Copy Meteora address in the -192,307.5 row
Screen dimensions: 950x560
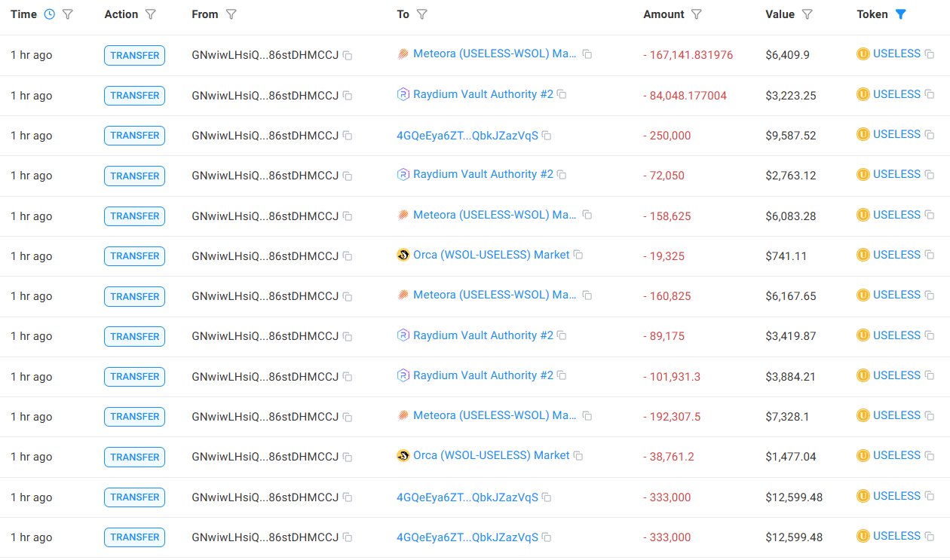[587, 416]
